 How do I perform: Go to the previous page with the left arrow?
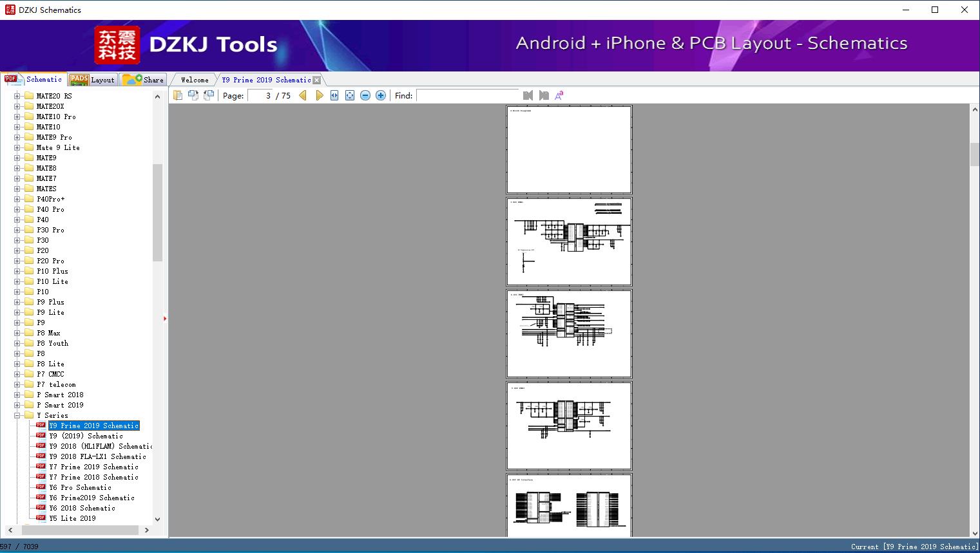point(303,95)
